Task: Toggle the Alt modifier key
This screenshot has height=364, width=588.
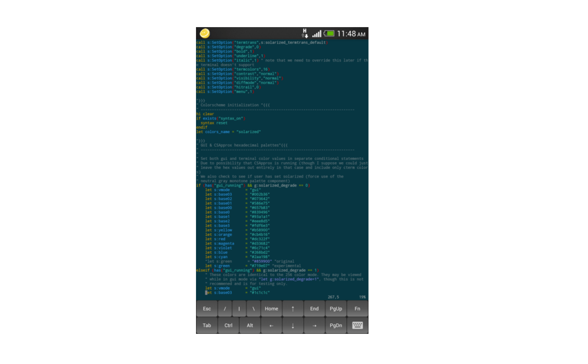Action: (250, 325)
